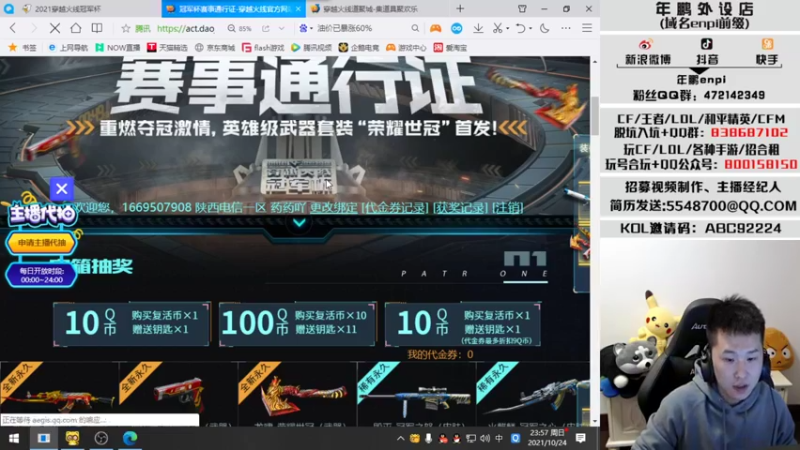Open the Baidu search engine selector dropdown
This screenshot has height=450, width=800.
306,29
